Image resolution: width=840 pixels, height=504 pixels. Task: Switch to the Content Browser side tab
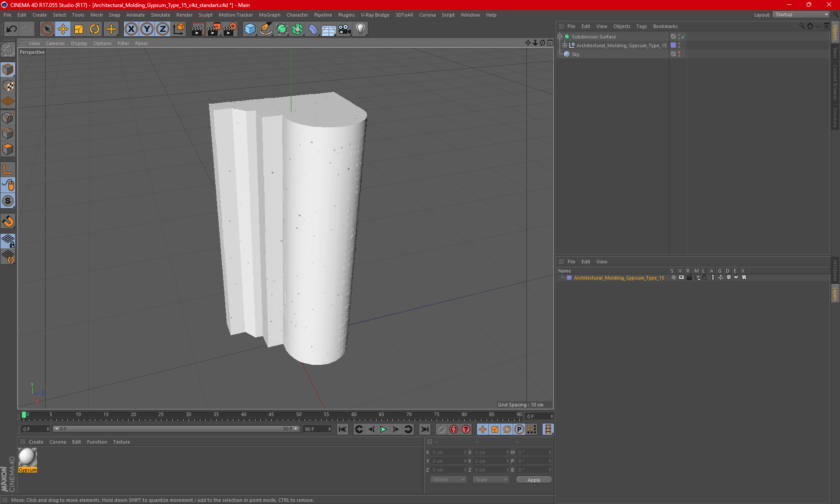tap(835, 82)
